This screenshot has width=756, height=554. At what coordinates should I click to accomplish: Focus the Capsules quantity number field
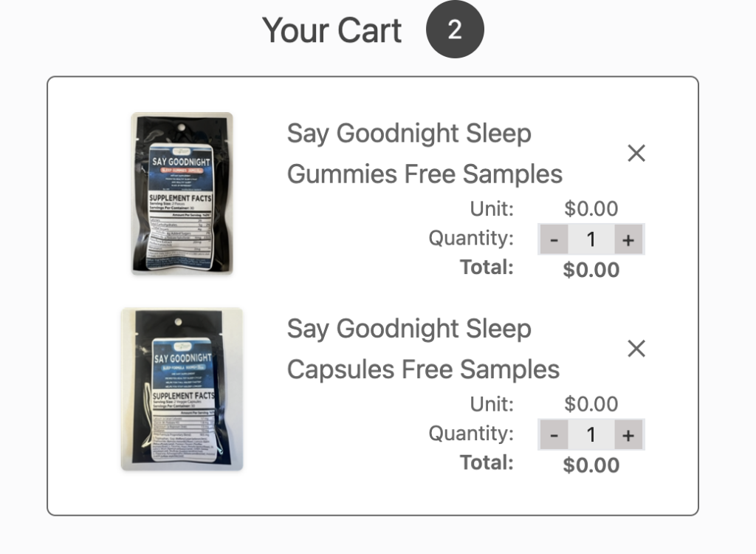click(x=591, y=434)
